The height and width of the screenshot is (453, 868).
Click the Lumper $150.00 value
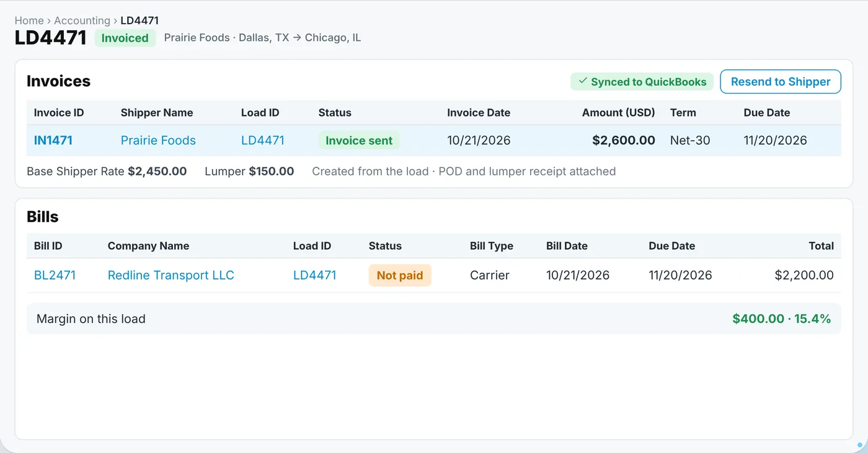271,171
